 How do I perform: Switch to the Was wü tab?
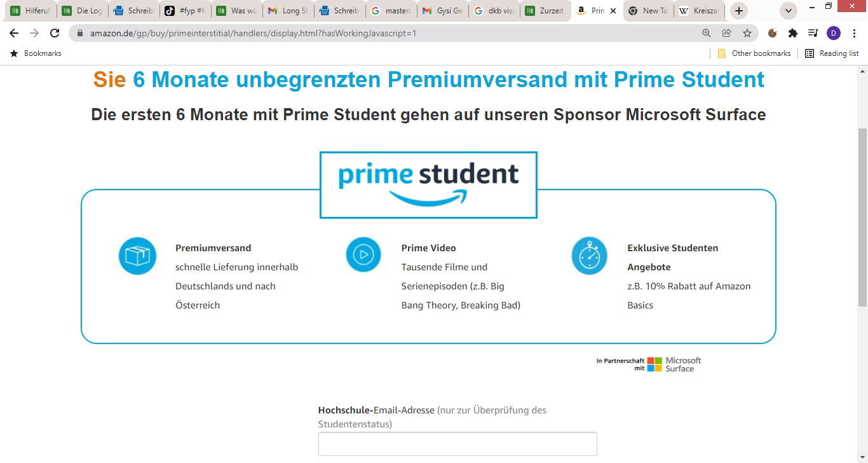point(236,11)
